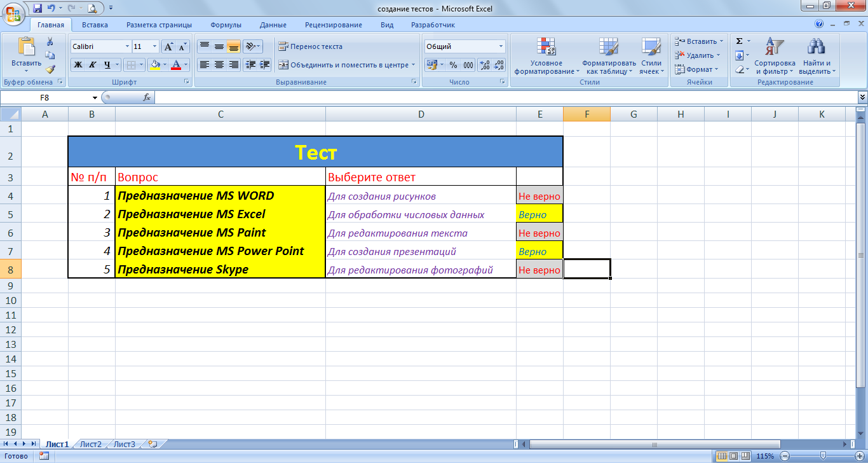
Task: Click the Удалить cells button
Action: pos(695,55)
